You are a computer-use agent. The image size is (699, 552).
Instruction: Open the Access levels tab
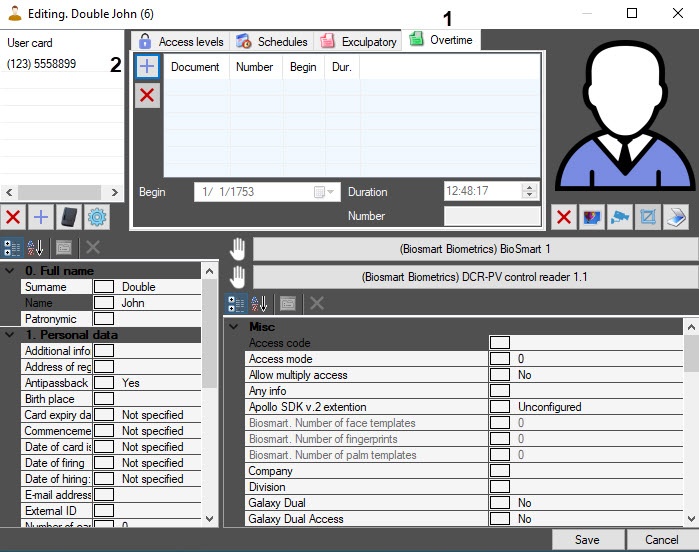[181, 41]
